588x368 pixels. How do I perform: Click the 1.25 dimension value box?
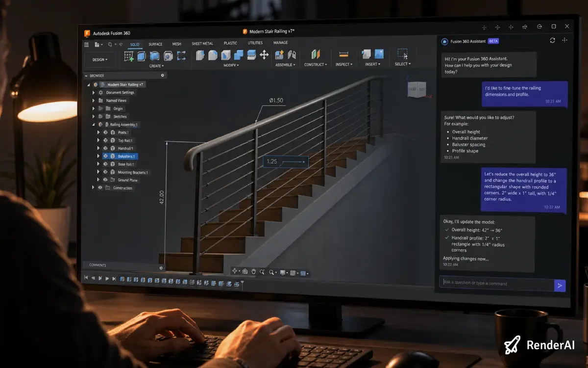(x=286, y=161)
